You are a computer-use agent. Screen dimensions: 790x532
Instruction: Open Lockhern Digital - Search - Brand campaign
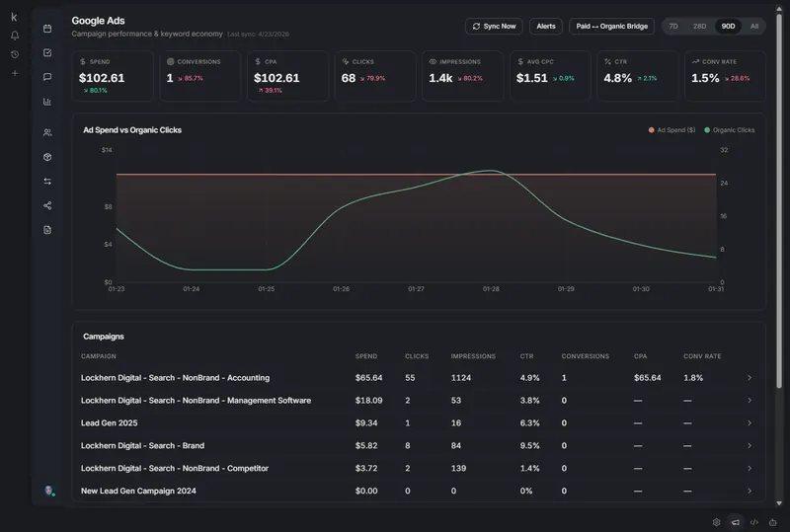click(x=142, y=446)
